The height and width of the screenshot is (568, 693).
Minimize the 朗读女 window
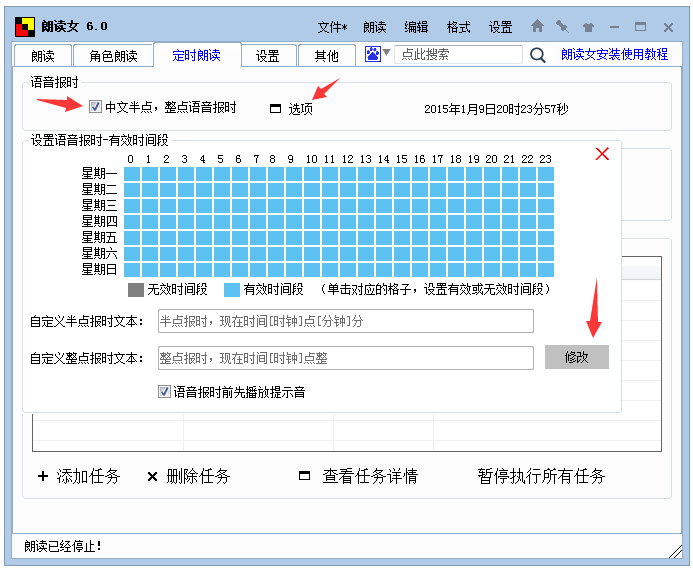tap(614, 27)
